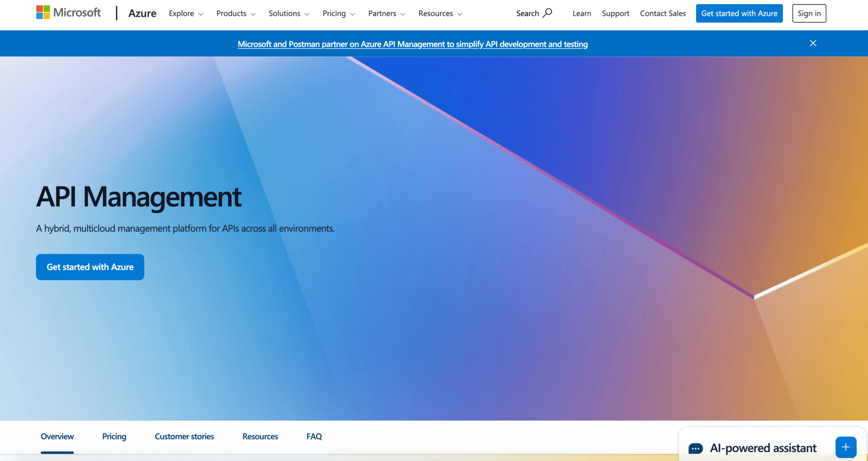868x461 pixels.
Task: Switch to the Pricing tab below hero
Action: pyautogui.click(x=114, y=436)
